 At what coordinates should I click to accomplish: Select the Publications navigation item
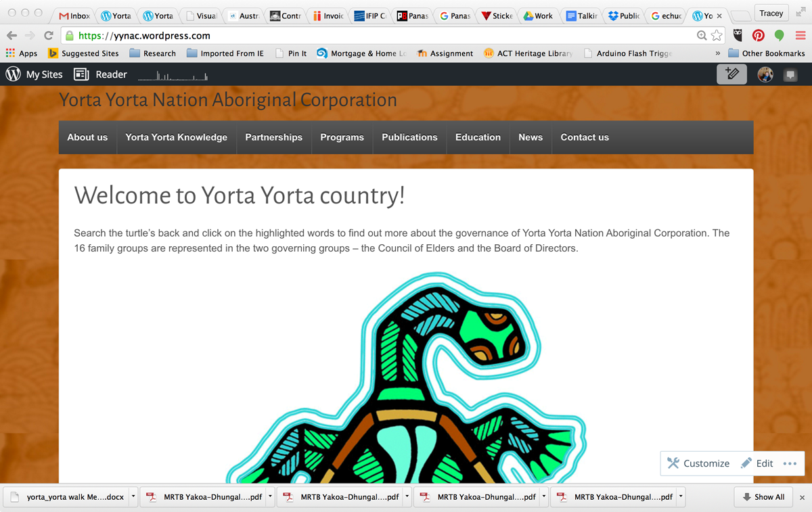(409, 137)
